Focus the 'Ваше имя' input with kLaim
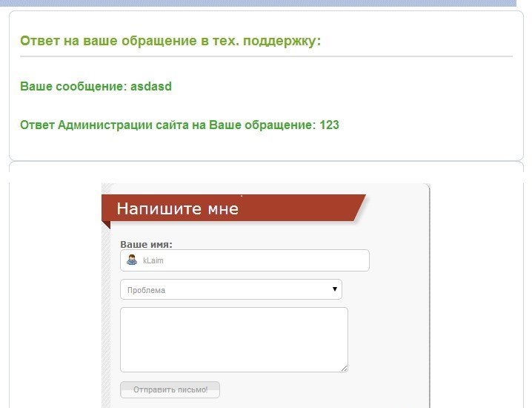The width and height of the screenshot is (532, 408). click(x=245, y=260)
